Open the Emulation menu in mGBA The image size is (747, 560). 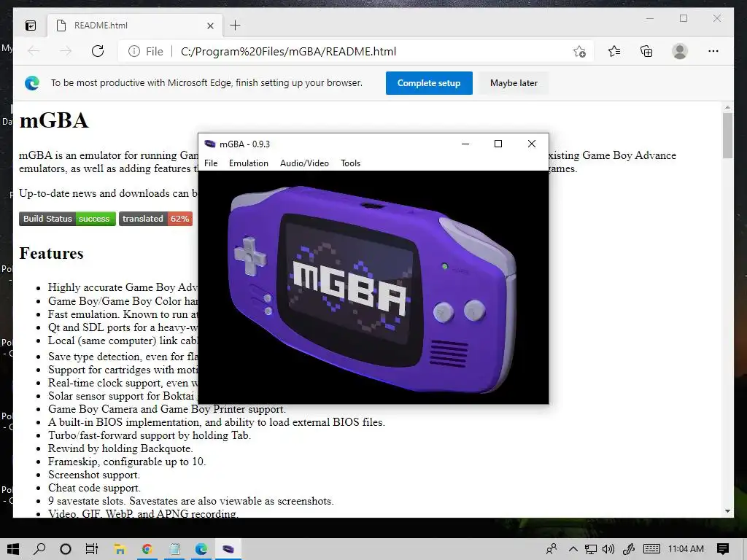point(248,163)
